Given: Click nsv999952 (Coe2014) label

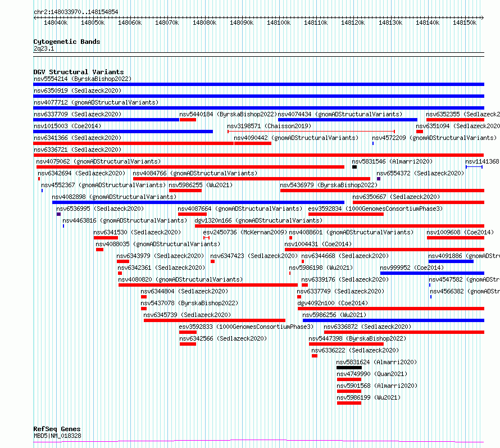Looking at the screenshot, I should coord(412,268).
